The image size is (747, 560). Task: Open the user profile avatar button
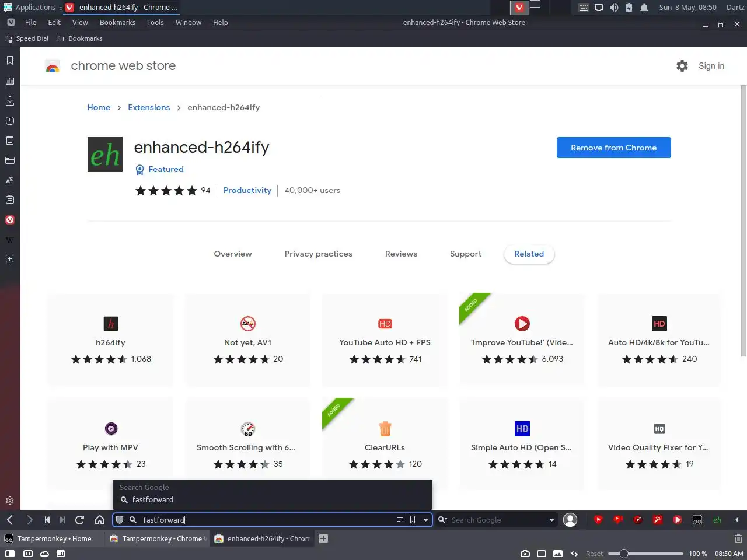570,520
